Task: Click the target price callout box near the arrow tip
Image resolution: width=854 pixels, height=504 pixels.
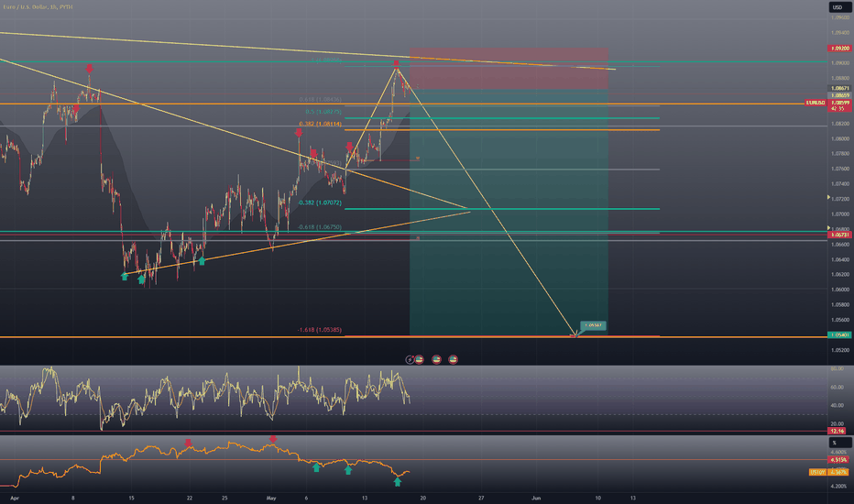Action: pyautogui.click(x=593, y=325)
